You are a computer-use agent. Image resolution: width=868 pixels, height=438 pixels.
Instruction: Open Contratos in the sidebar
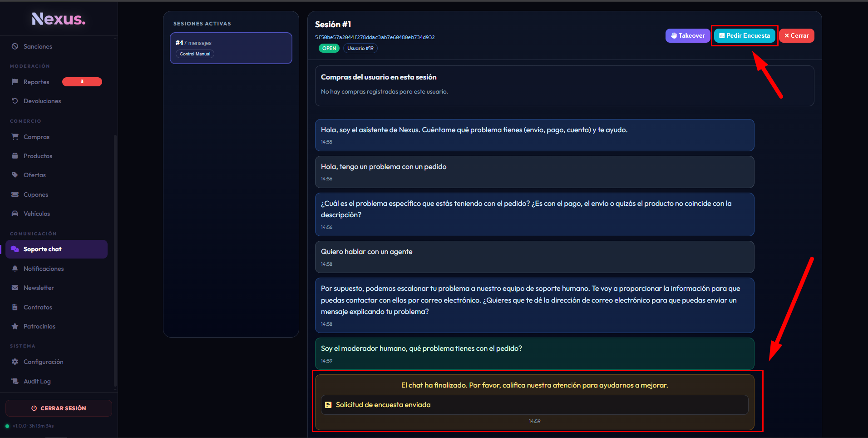[x=56, y=307]
